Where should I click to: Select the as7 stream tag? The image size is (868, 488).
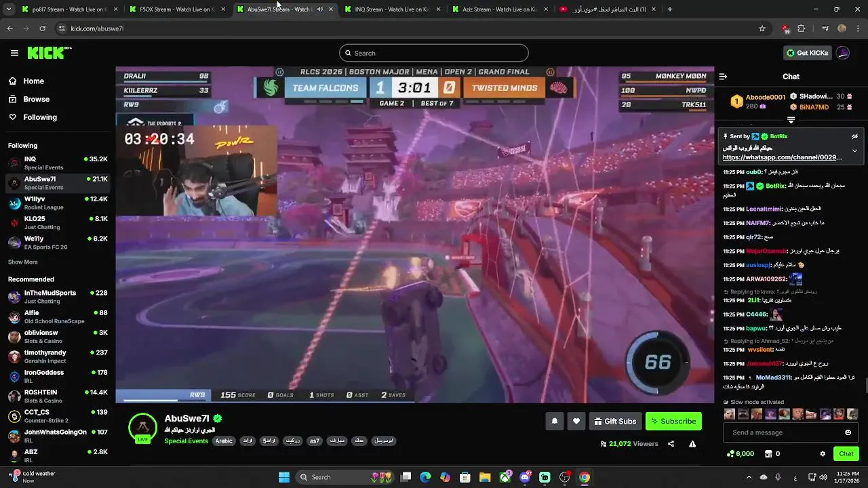315,441
